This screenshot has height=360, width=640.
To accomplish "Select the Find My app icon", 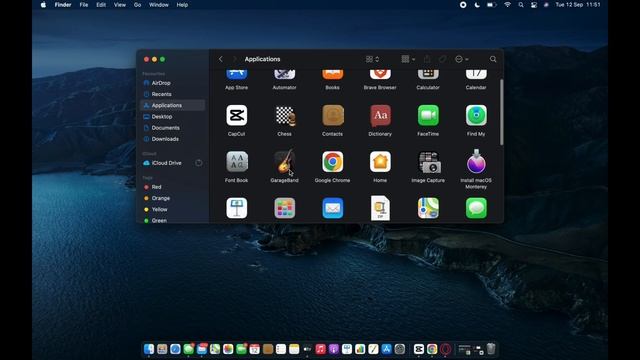I will (476, 115).
